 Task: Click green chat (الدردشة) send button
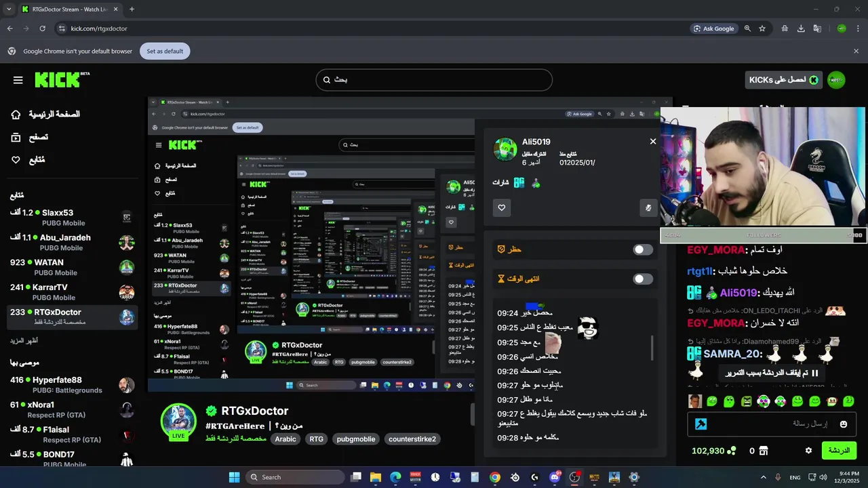[x=839, y=450]
